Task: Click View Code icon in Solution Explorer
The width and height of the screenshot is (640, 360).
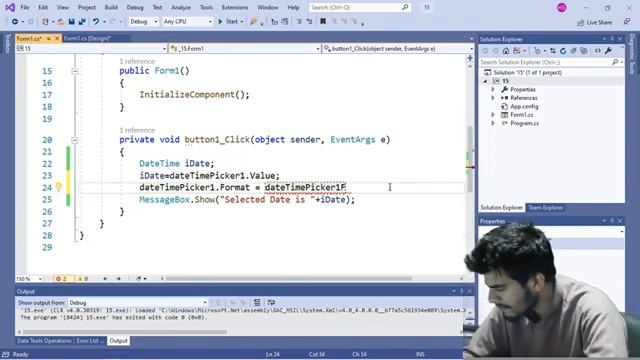Action: tap(598, 51)
